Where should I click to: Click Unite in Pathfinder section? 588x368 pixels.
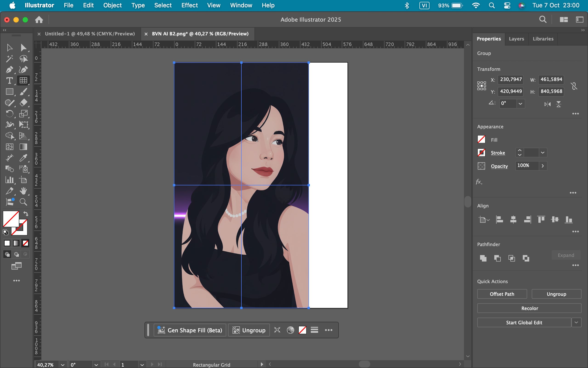[483, 258]
